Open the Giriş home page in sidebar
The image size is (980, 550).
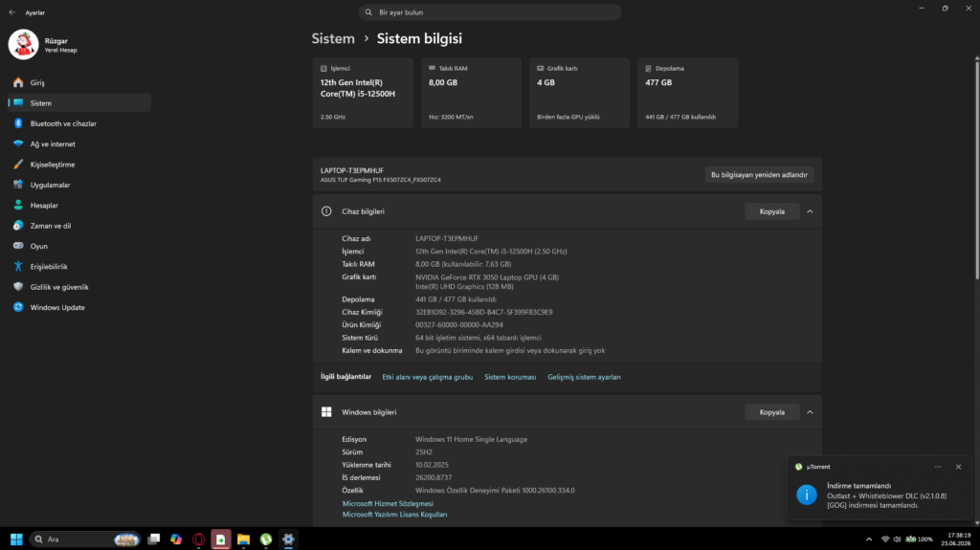79,82
